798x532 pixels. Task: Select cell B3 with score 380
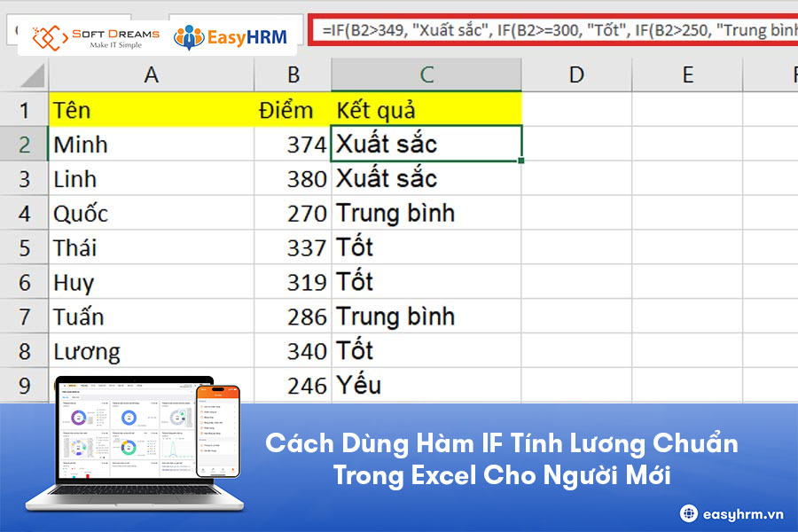(293, 178)
